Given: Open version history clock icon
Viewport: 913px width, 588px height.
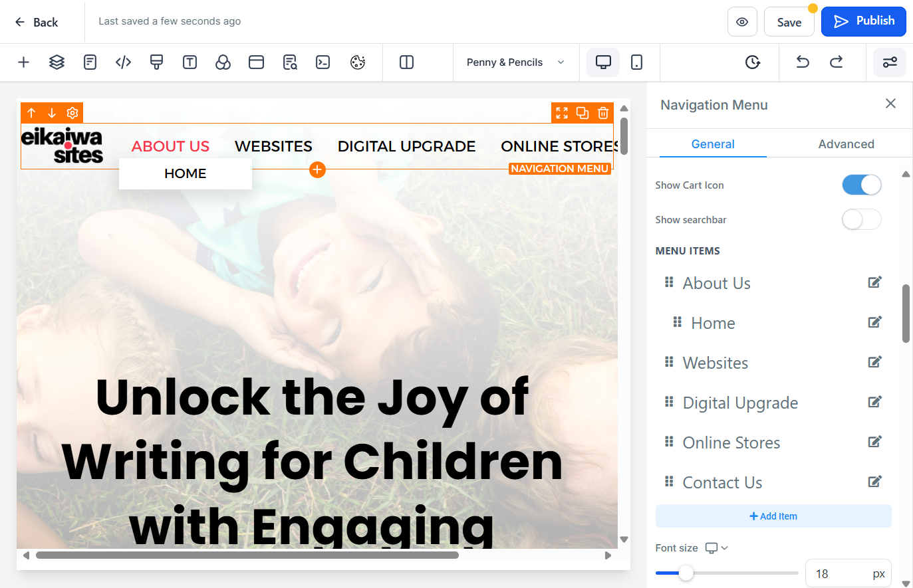Looking at the screenshot, I should [x=753, y=62].
